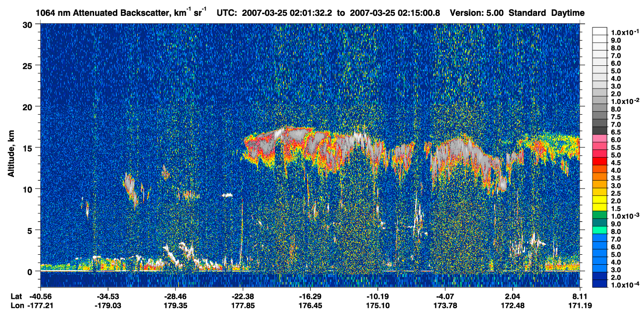Select the 'Lon' row label
This screenshot has height=330, width=644.
click(x=16, y=305)
